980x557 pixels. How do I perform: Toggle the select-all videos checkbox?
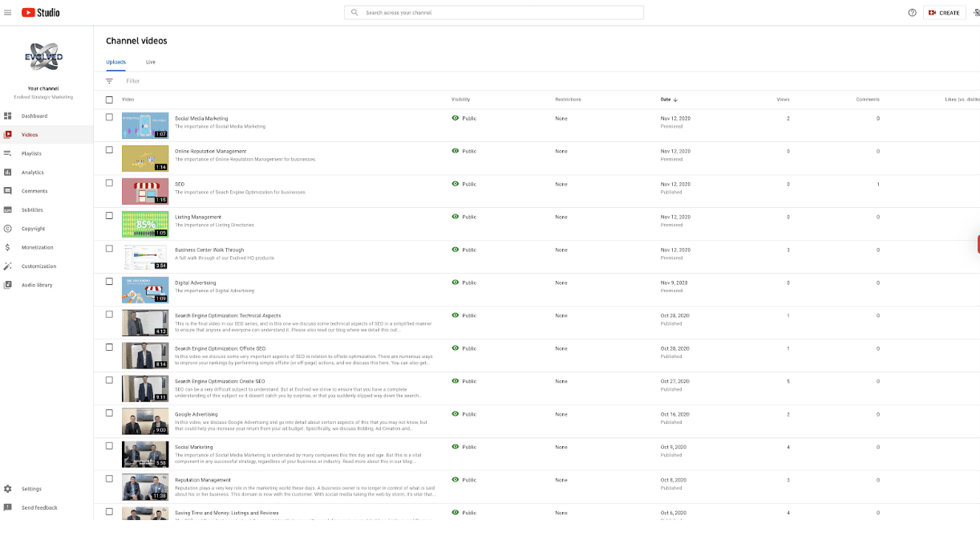109,100
